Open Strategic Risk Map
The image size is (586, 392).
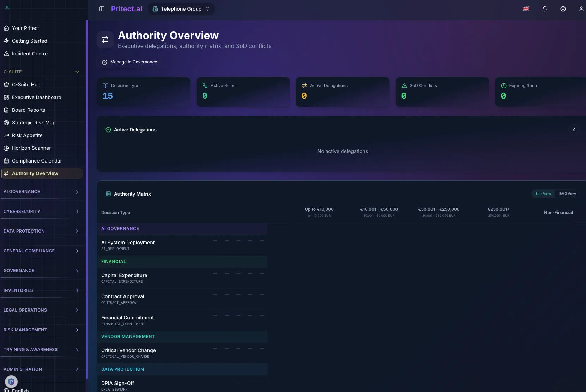tap(42, 123)
